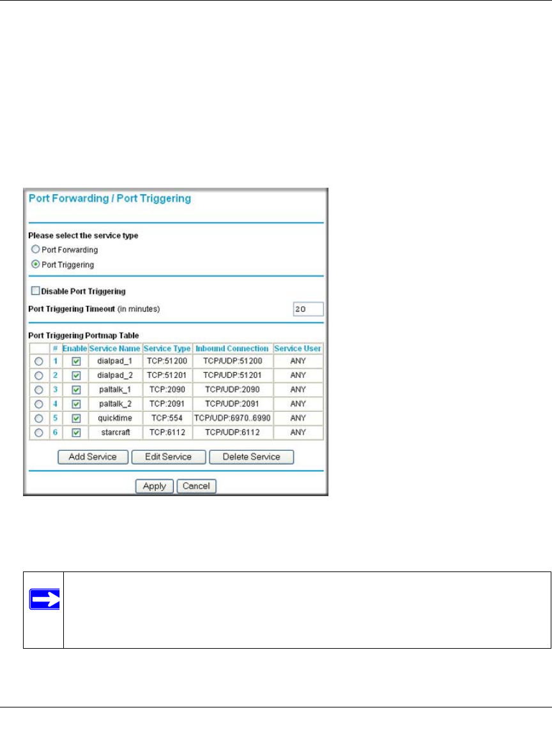Click the TCP:2090 service type cell

[167, 389]
